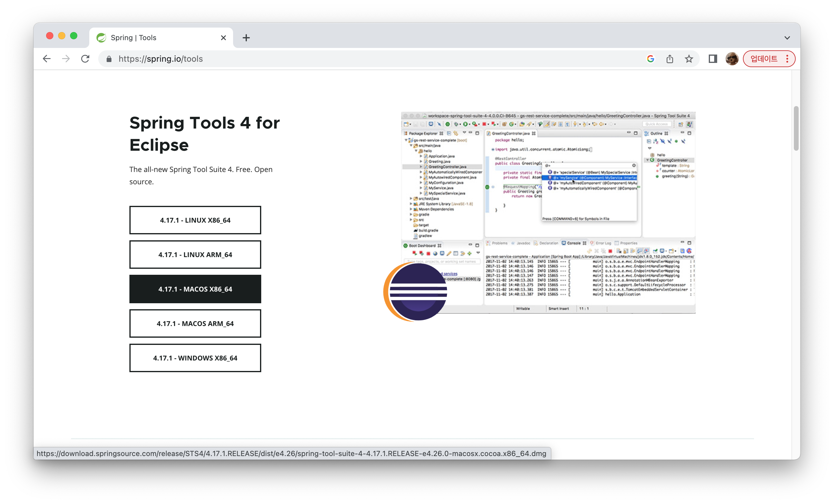
Task: Click the browser back arrow
Action: pos(47,59)
